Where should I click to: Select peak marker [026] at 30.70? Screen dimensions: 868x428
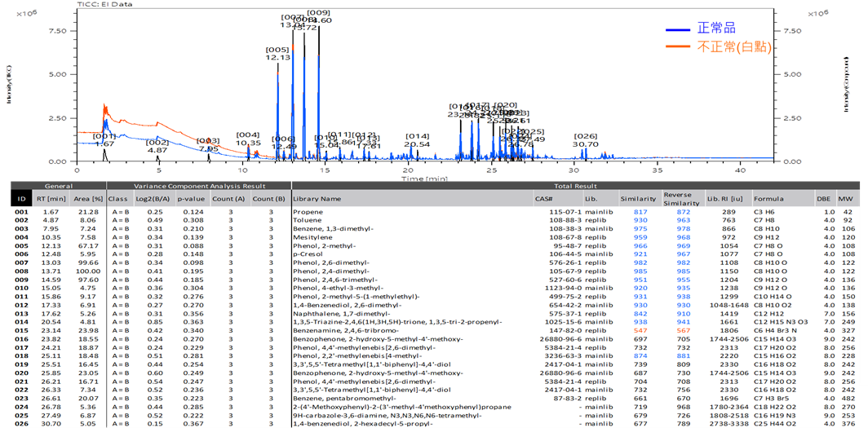point(586,140)
